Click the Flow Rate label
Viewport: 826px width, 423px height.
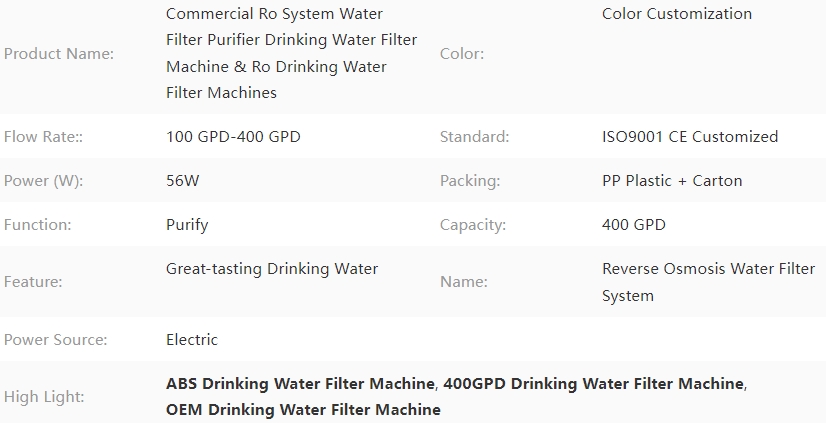43,137
